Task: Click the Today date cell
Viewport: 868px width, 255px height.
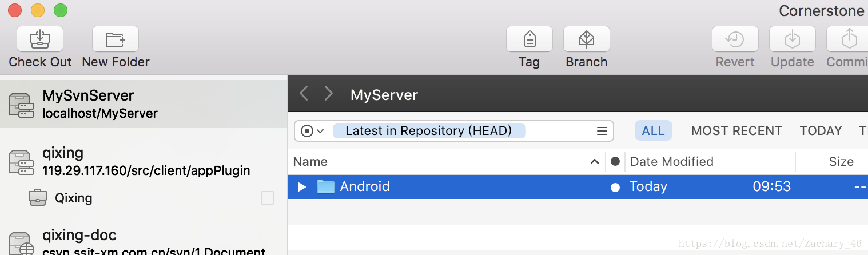Action: point(648,186)
